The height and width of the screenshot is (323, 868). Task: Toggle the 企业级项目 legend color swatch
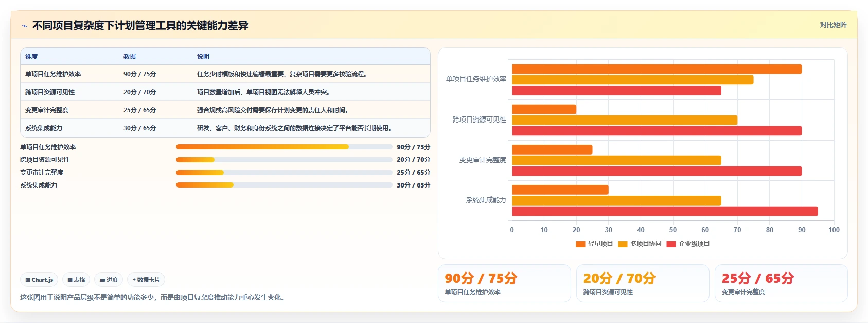click(671, 244)
